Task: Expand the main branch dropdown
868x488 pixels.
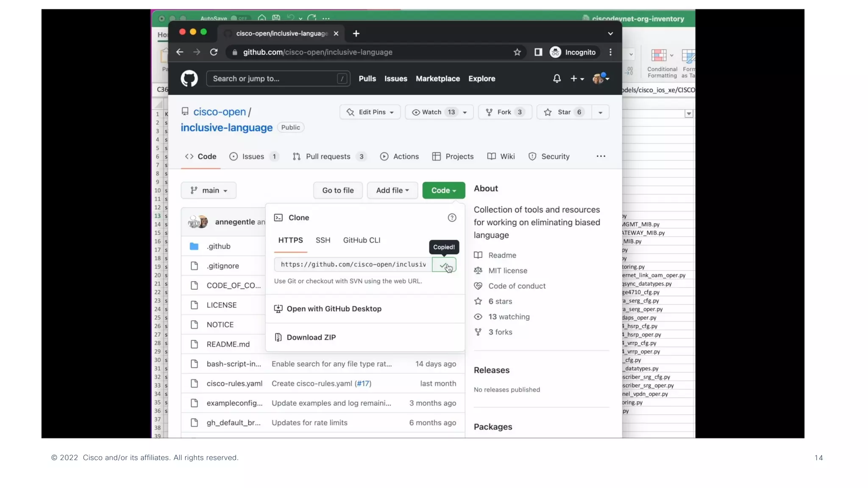Action: (x=209, y=191)
